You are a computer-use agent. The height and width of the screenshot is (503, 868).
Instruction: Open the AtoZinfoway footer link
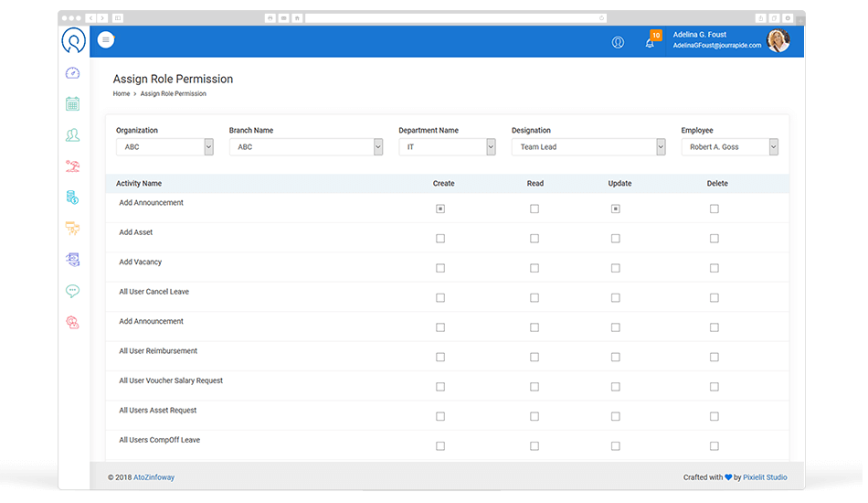153,477
